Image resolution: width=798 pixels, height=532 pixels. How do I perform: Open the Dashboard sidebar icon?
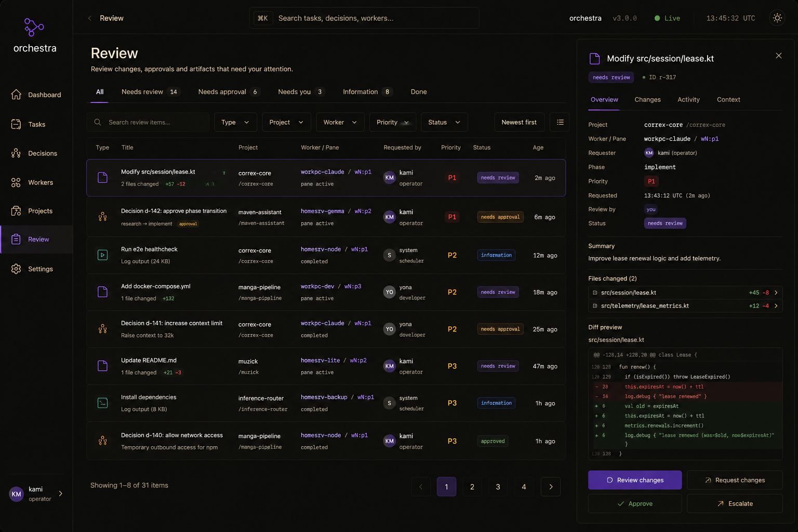coord(16,95)
